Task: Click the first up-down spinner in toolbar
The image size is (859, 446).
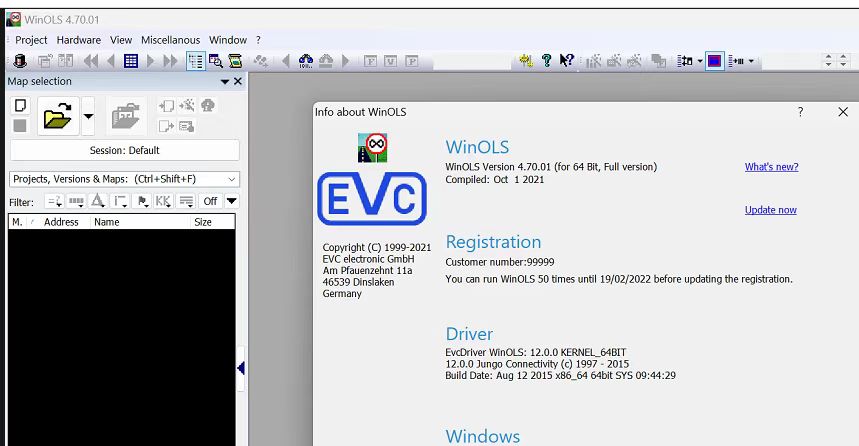Action: pos(828,60)
